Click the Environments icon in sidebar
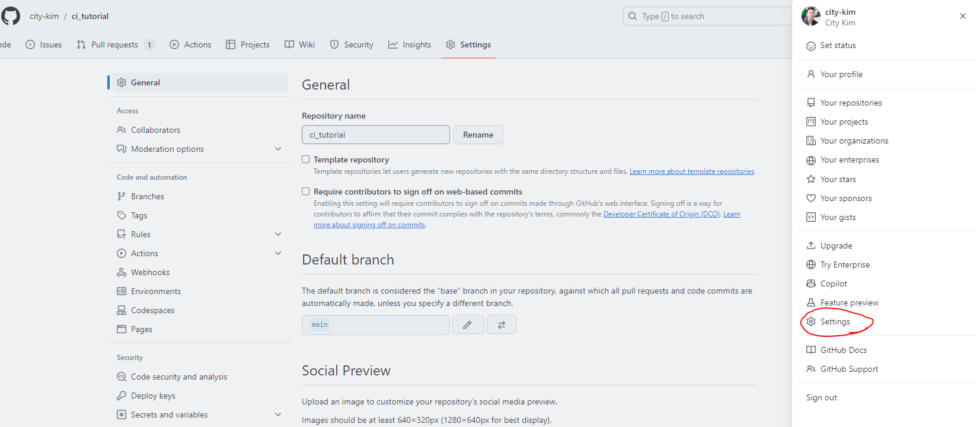Image resolution: width=980 pixels, height=427 pixels. pyautogui.click(x=122, y=291)
